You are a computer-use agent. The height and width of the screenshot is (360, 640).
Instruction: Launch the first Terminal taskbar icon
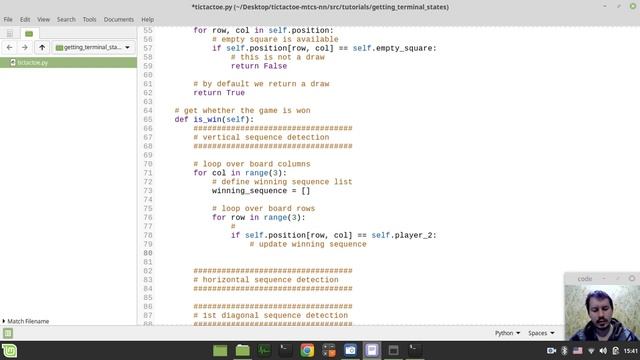(x=285, y=351)
